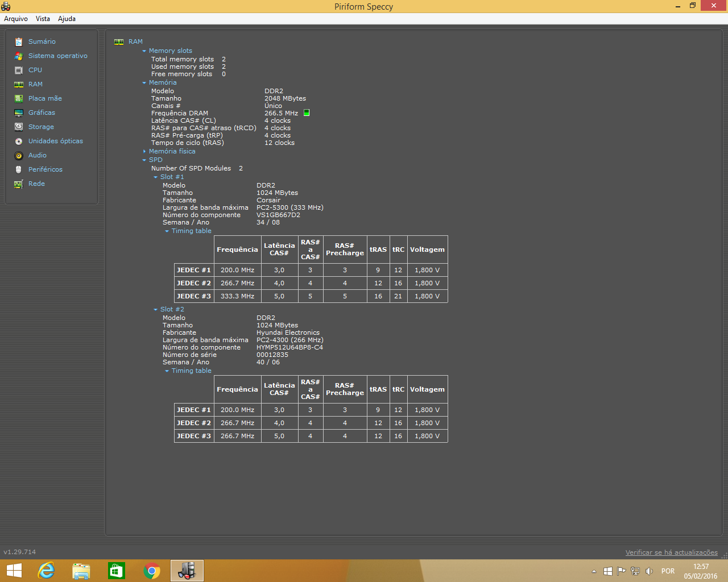
Task: Click the Rede network icon
Action: point(19,184)
